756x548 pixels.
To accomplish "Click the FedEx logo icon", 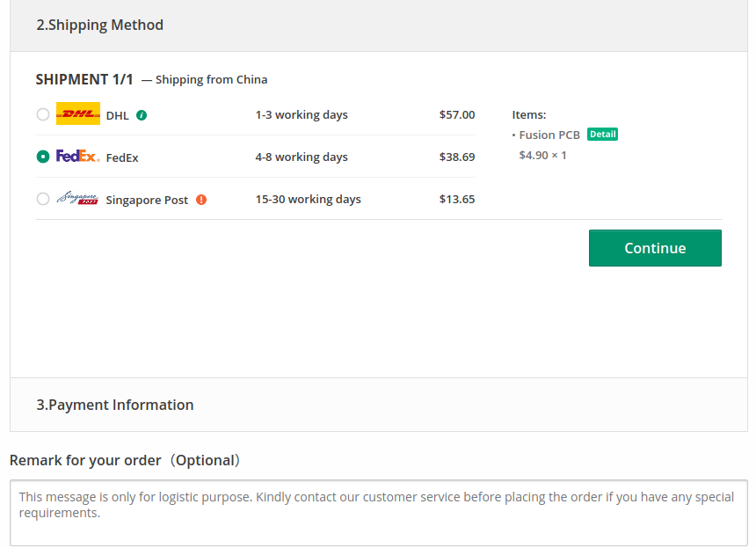I will 78,156.
